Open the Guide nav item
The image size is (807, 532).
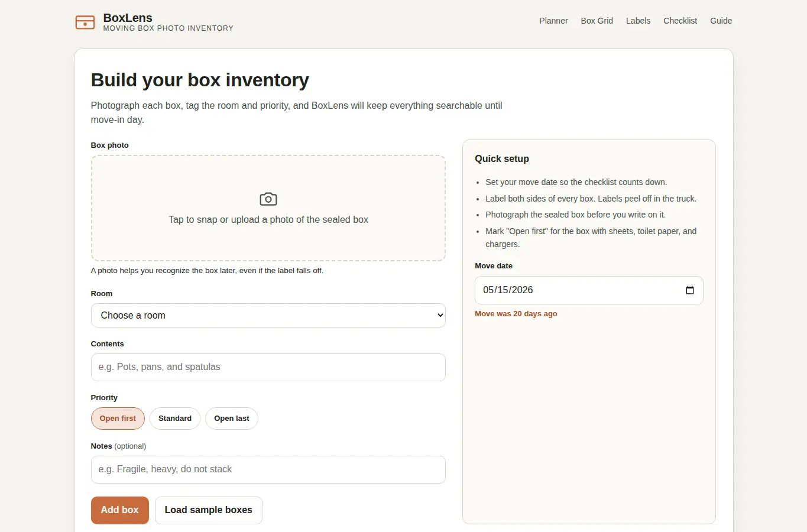721,21
